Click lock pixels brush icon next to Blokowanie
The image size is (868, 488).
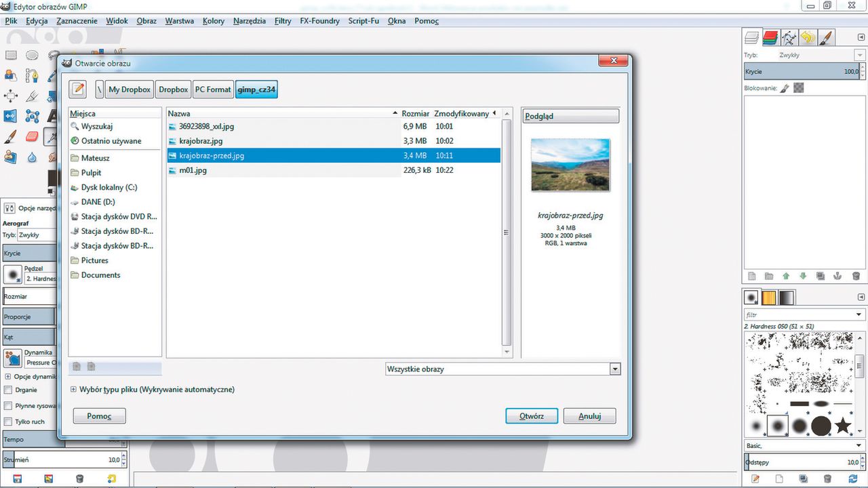click(x=785, y=88)
